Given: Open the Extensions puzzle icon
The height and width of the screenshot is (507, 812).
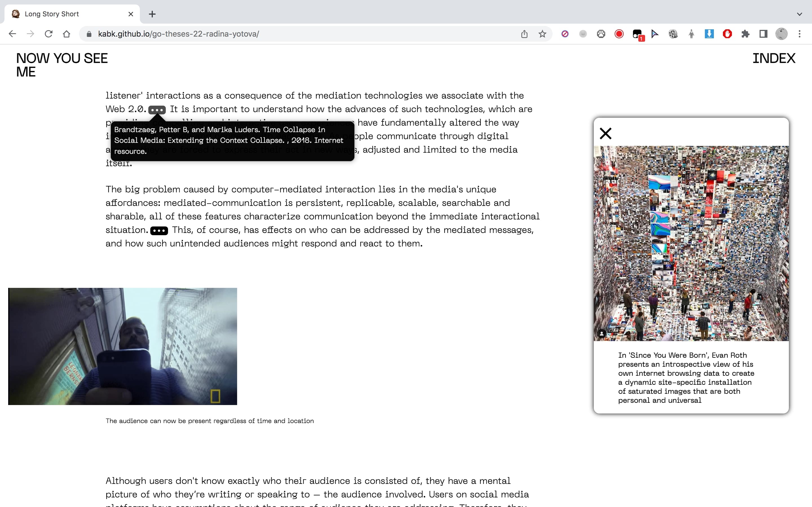Looking at the screenshot, I should pyautogui.click(x=745, y=34).
